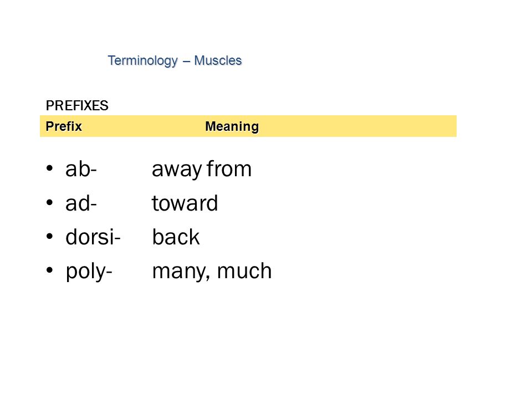The width and height of the screenshot is (532, 399).
Task: Click the Meaning column header
Action: [x=232, y=126]
